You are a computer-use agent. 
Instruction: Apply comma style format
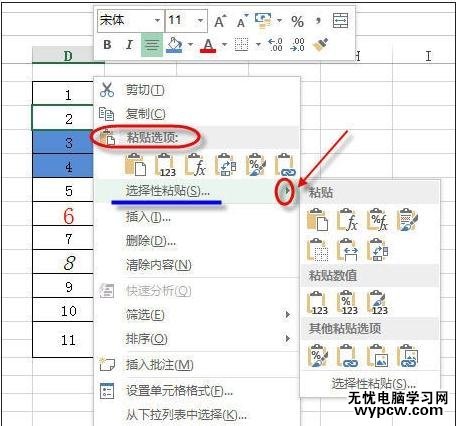(318, 21)
